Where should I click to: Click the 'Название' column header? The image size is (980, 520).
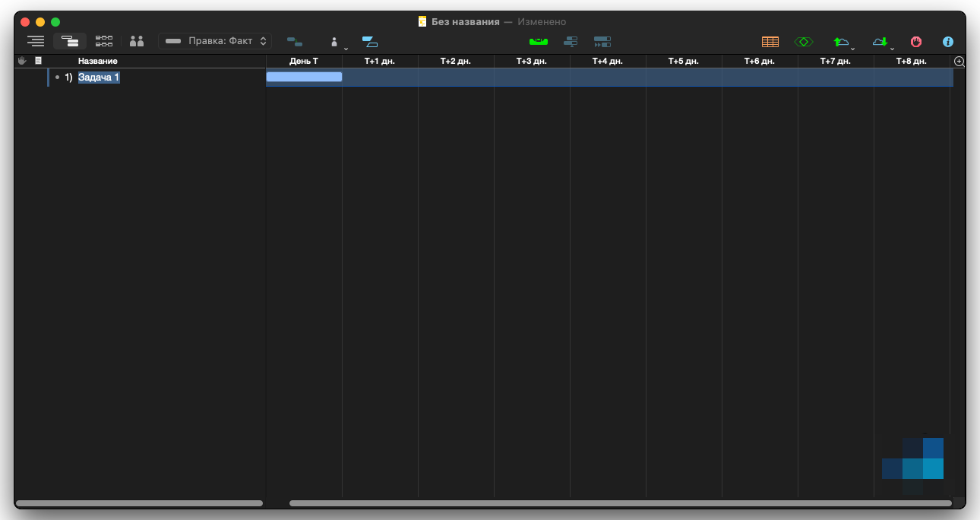pyautogui.click(x=98, y=61)
